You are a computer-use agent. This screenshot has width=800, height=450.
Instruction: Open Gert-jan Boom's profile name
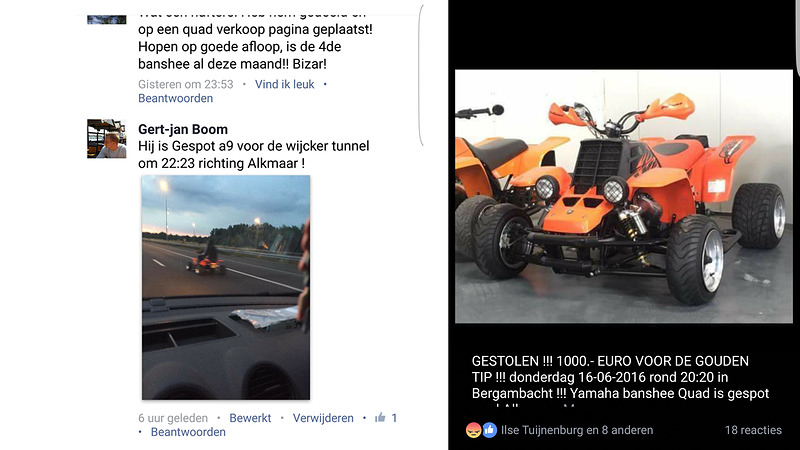[x=183, y=129]
